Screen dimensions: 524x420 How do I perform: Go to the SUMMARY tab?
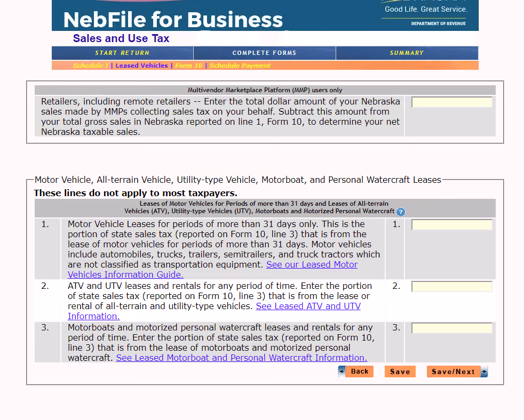[407, 53]
